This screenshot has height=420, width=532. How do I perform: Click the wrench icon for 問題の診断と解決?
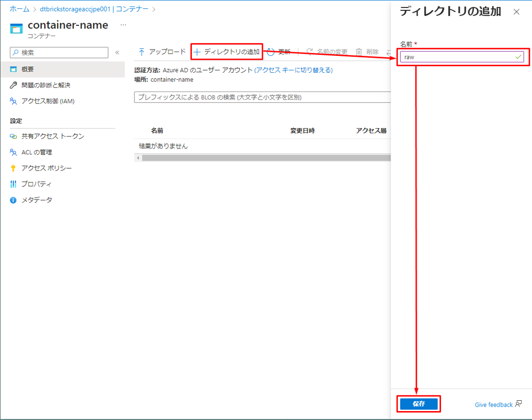13,85
